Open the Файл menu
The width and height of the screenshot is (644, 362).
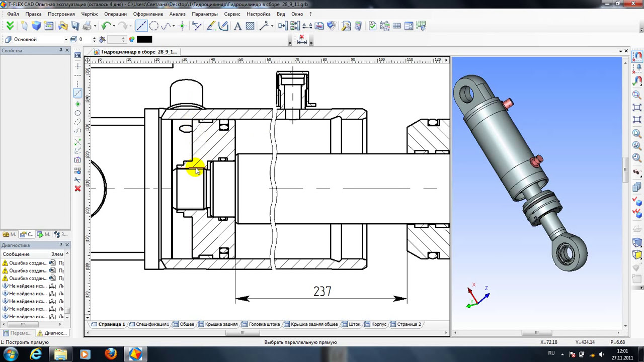click(13, 14)
